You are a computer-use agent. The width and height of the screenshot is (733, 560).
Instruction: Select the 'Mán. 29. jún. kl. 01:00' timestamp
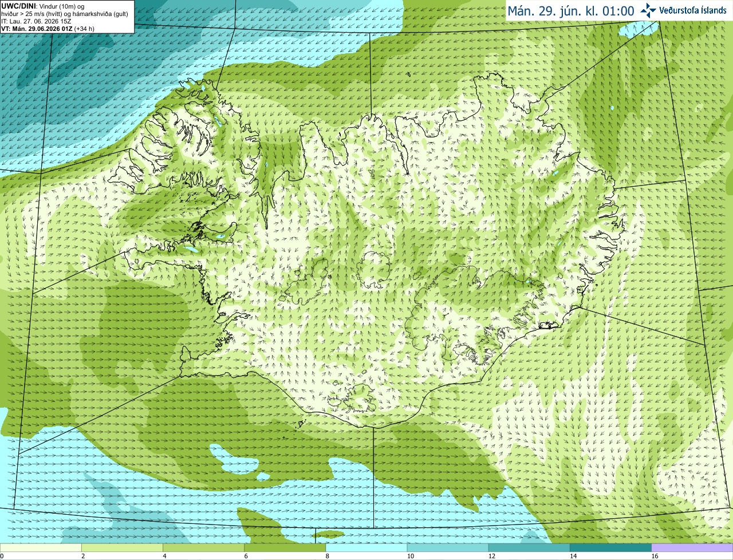[571, 11]
